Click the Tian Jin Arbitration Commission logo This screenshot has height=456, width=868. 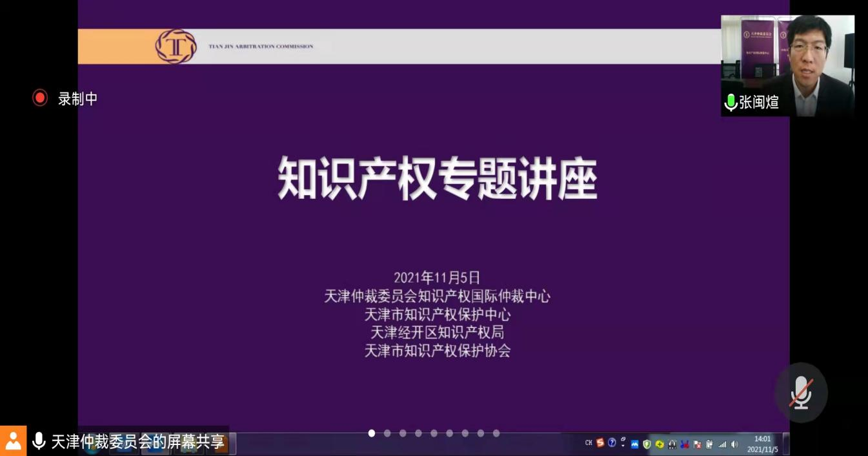[176, 47]
